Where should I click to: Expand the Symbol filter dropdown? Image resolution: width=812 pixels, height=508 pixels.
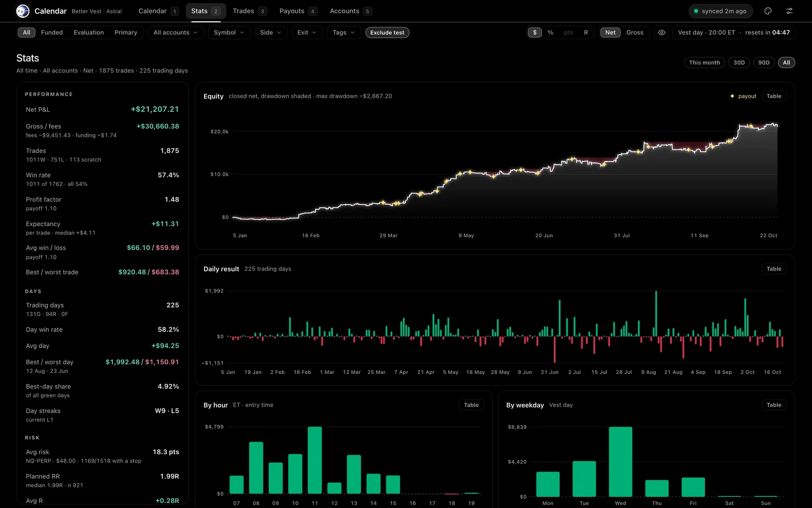229,33
